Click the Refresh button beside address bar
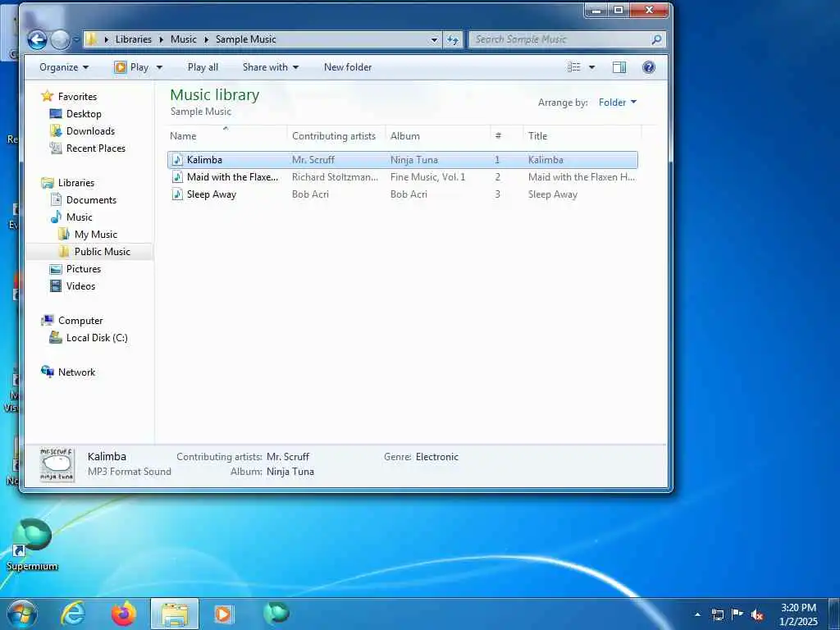840x630 pixels. (453, 39)
